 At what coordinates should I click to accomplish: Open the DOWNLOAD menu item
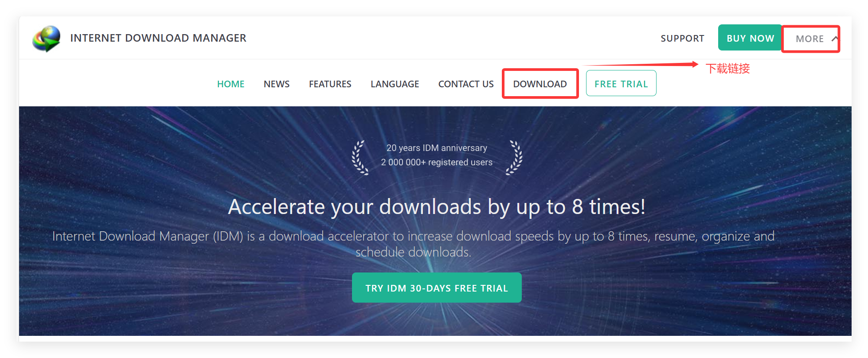[x=540, y=84]
